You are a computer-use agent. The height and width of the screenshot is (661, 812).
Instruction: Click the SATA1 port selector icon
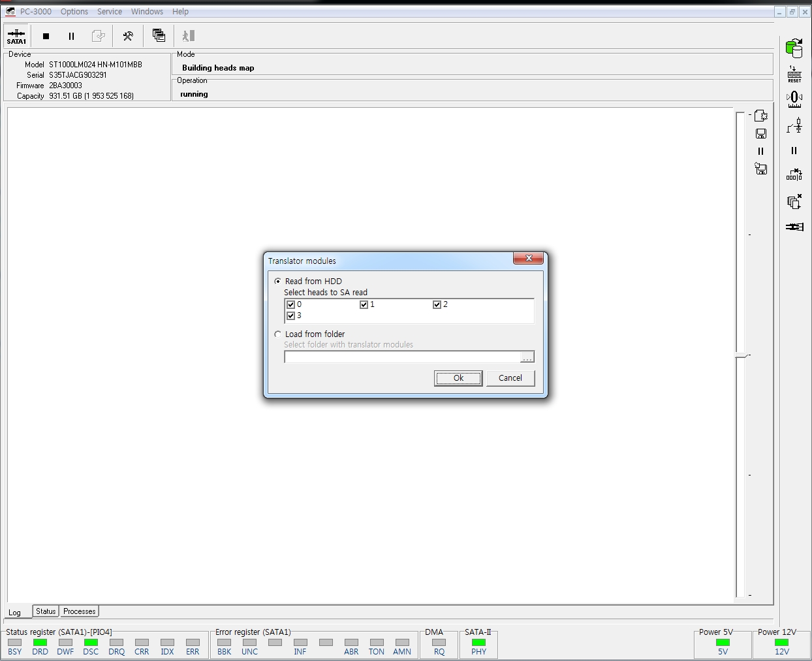(x=16, y=36)
